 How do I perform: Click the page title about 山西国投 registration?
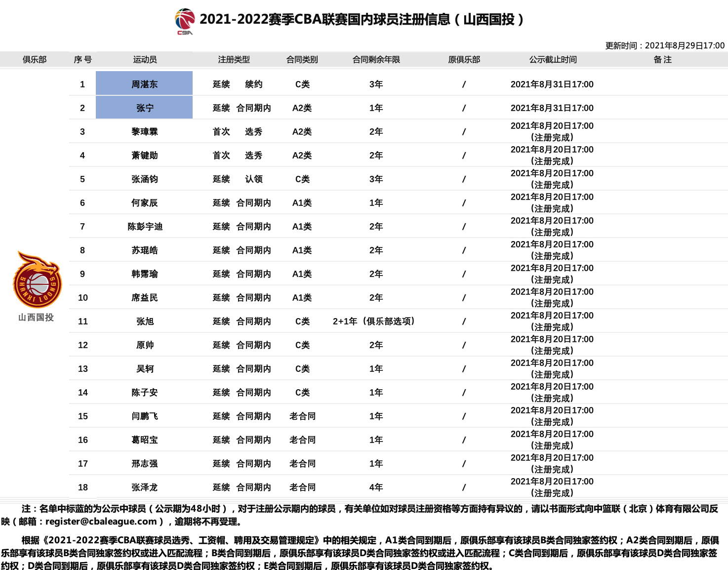tap(362, 19)
